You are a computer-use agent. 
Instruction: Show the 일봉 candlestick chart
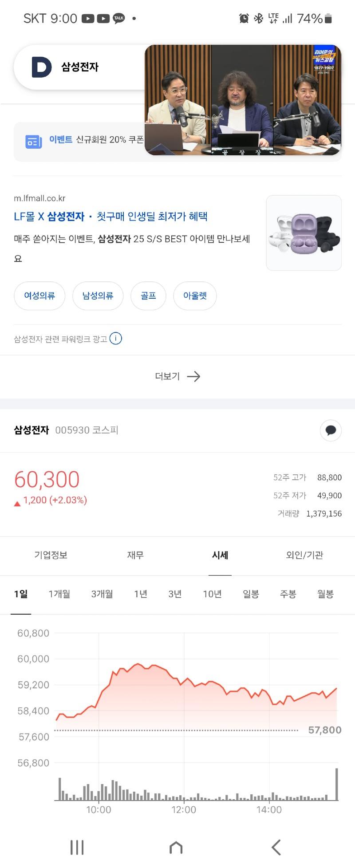point(251,594)
